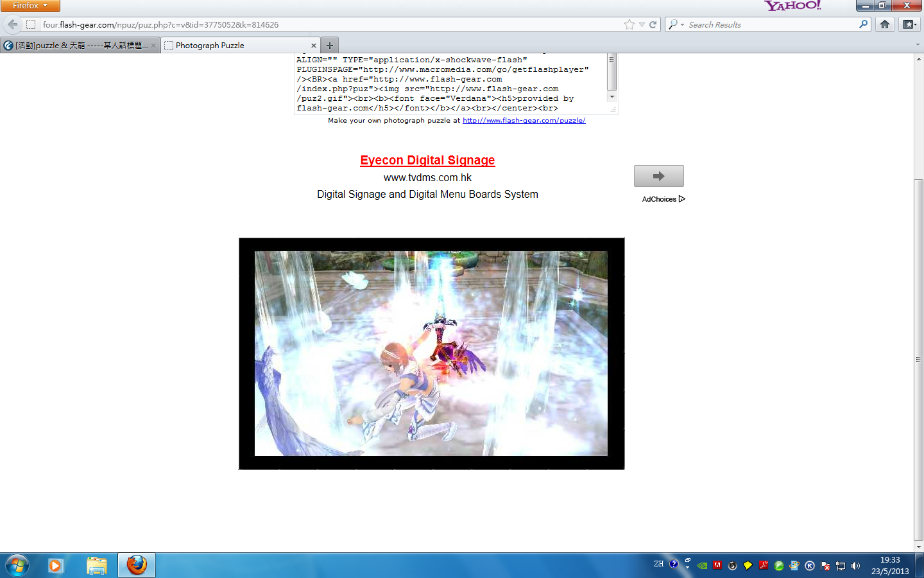Open the ZH language bar indicator
The width and height of the screenshot is (924, 578).
tap(659, 564)
